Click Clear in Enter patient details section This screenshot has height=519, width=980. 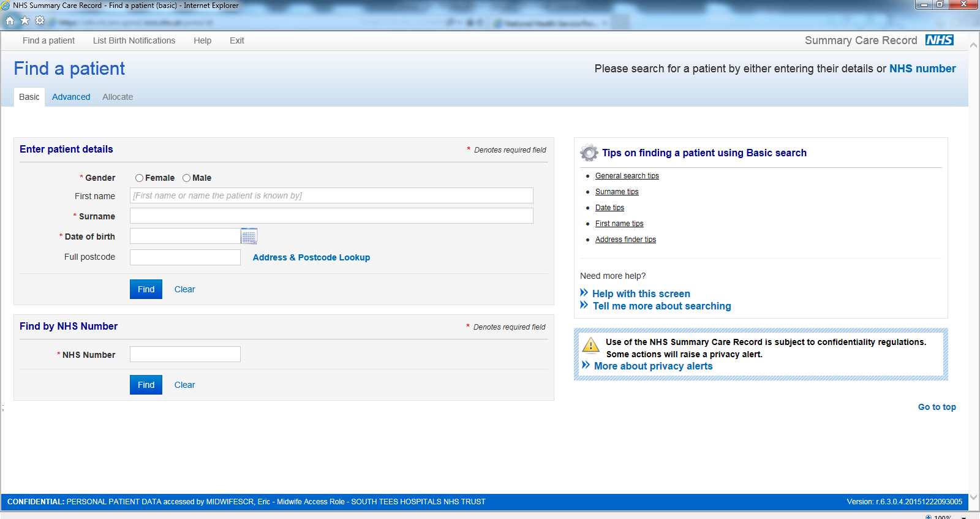184,289
